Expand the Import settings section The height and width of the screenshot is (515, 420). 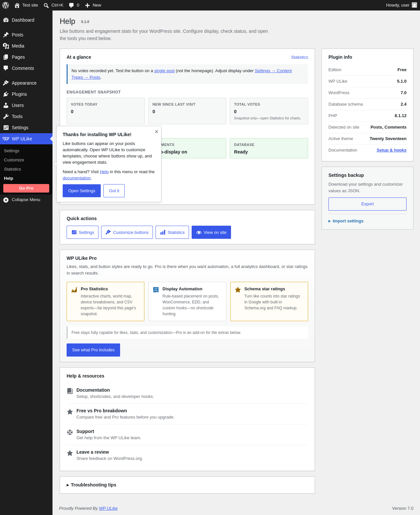346,221
